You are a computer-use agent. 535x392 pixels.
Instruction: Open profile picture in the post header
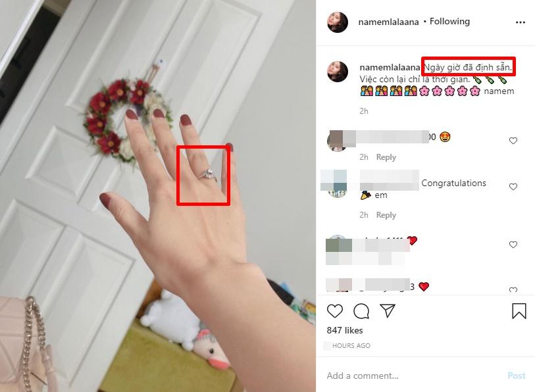pyautogui.click(x=338, y=22)
